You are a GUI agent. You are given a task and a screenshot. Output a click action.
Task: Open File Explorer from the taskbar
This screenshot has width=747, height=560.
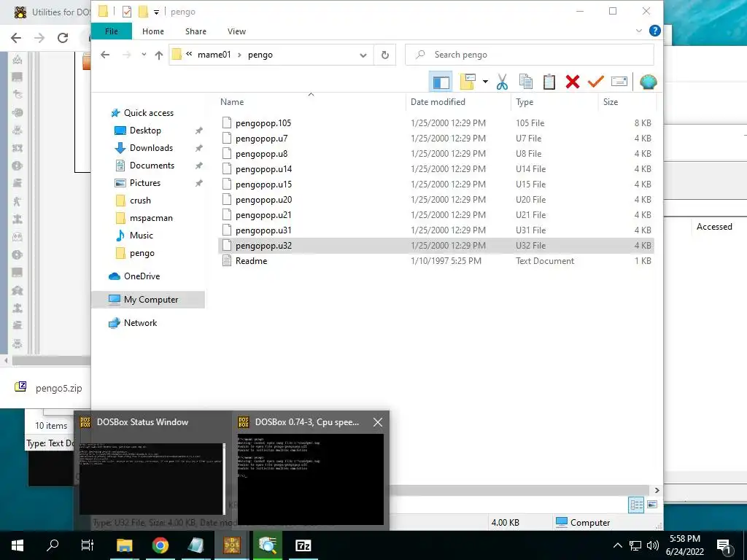(x=124, y=545)
